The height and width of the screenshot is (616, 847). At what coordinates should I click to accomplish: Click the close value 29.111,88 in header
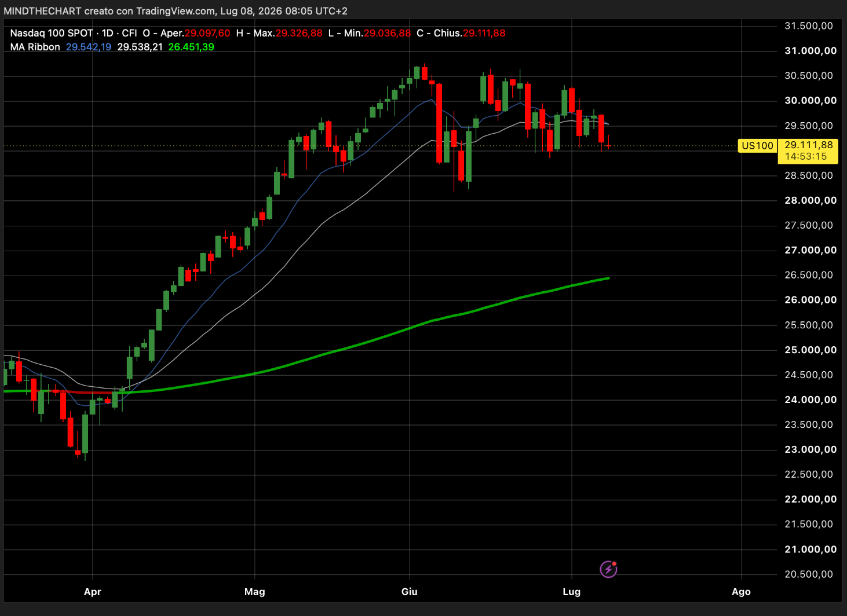point(484,33)
